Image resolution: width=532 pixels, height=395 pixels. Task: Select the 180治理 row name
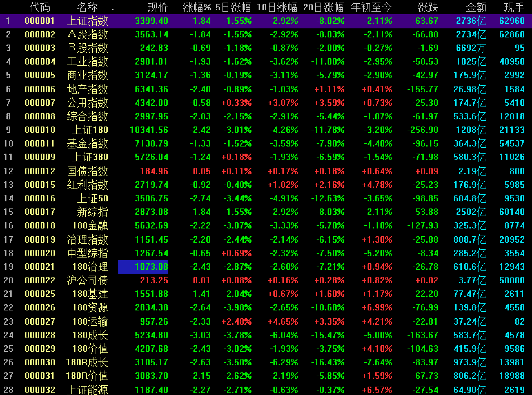click(x=90, y=267)
